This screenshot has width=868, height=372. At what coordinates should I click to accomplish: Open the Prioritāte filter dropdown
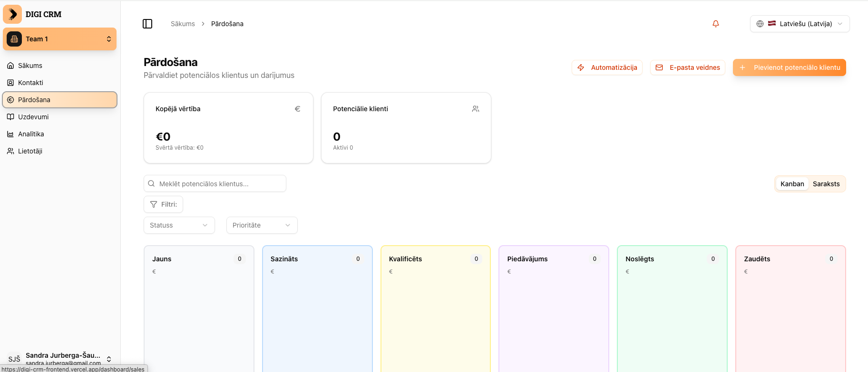coord(262,225)
